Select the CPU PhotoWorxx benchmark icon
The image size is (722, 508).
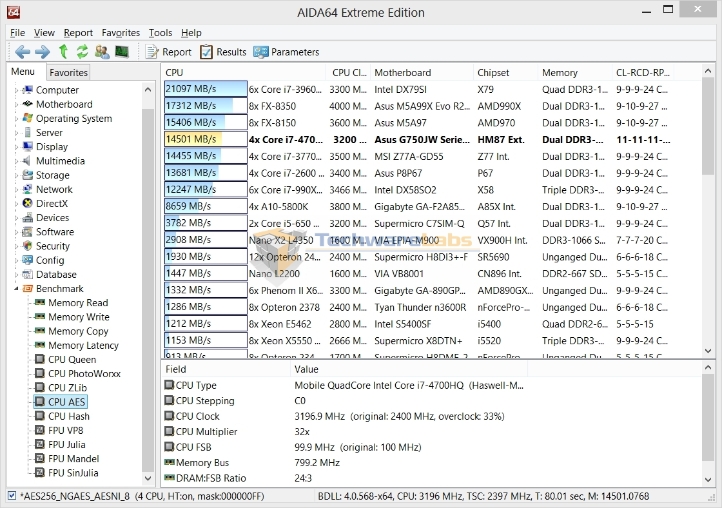coord(40,374)
